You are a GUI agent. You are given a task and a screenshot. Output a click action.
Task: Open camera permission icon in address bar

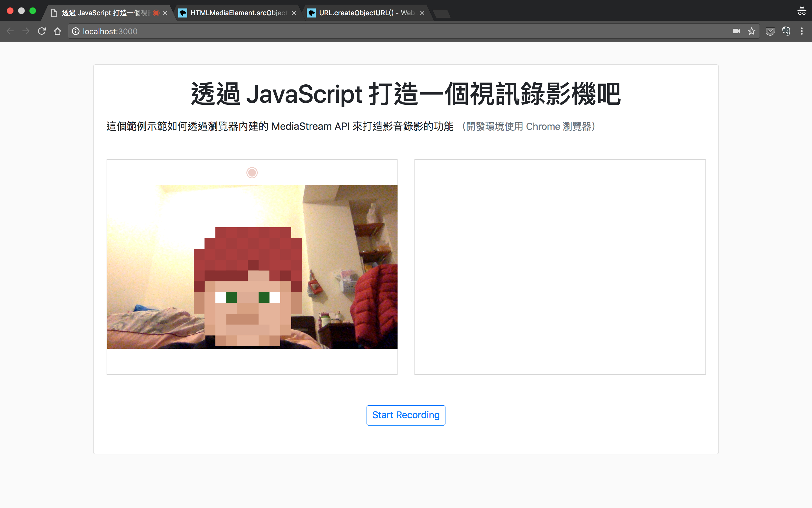pos(736,31)
